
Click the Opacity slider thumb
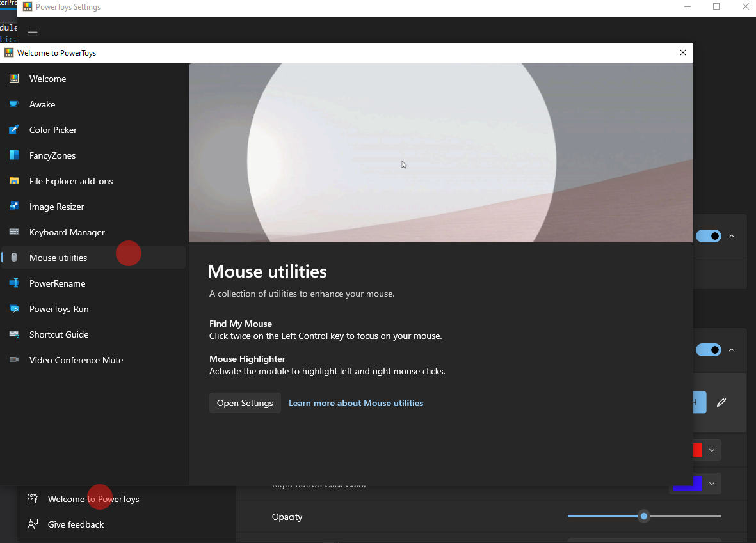[644, 516]
